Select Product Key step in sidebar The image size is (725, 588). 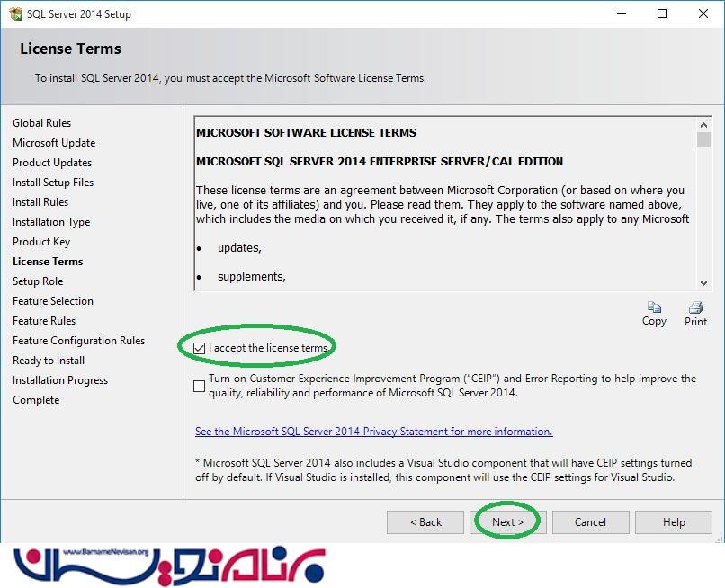pos(41,242)
